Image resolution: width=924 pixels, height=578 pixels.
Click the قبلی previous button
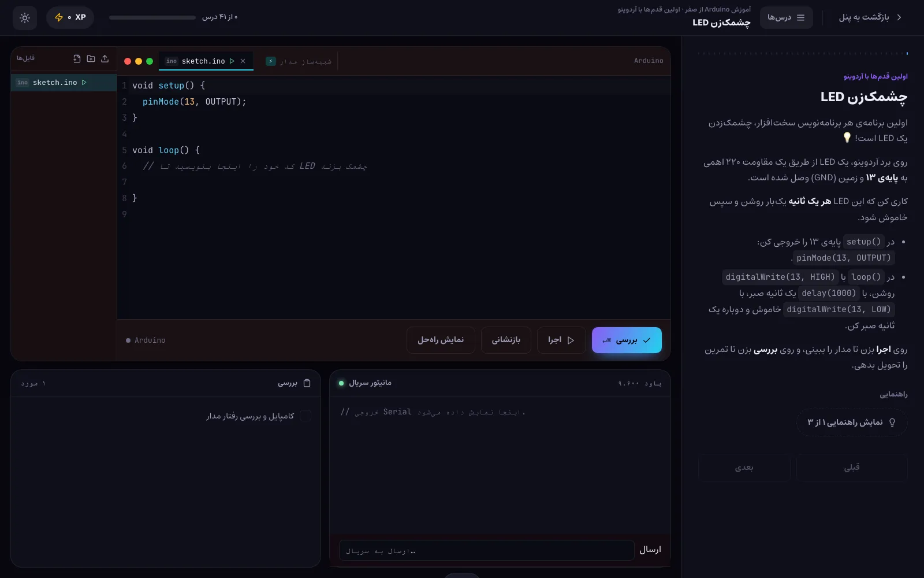click(x=852, y=468)
